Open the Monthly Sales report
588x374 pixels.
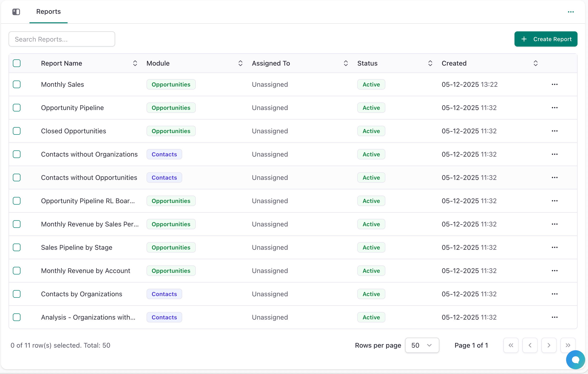(63, 84)
